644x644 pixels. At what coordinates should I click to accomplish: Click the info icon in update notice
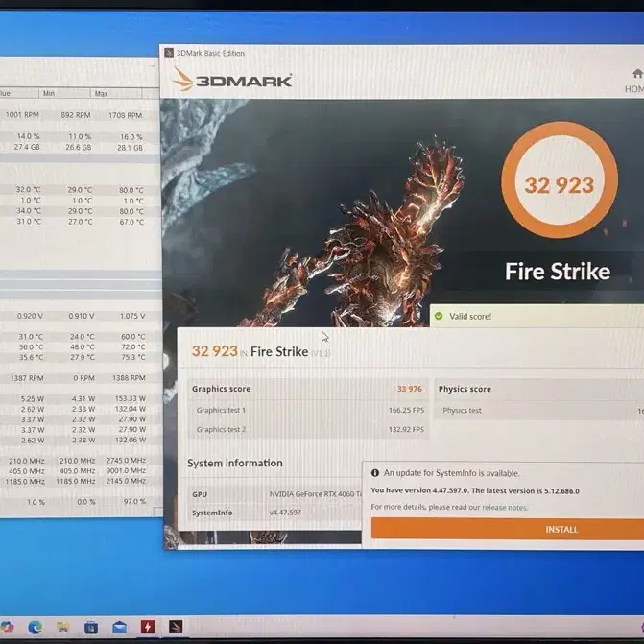tap(375, 473)
